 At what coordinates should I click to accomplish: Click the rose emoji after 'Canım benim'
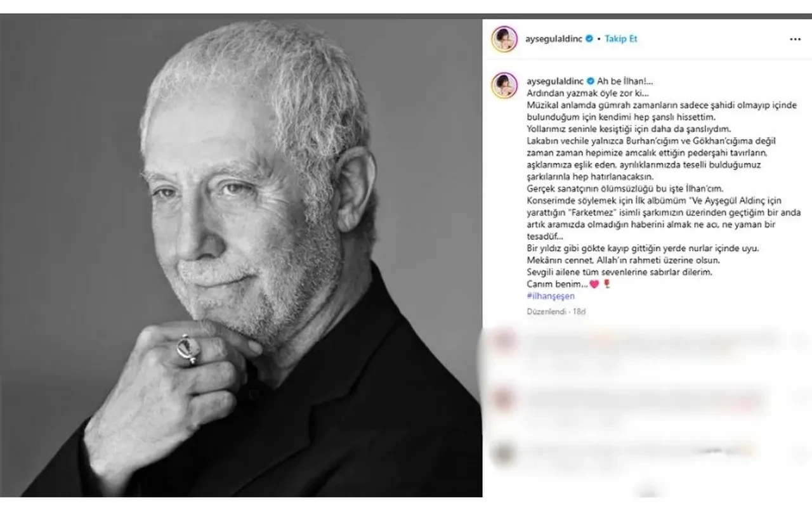pyautogui.click(x=606, y=284)
